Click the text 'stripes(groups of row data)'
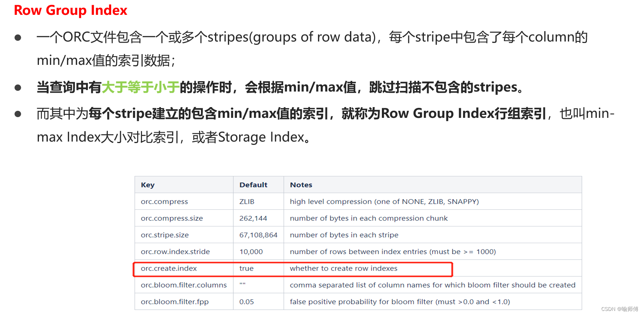Viewport: 644px width, 315px height. [292, 37]
